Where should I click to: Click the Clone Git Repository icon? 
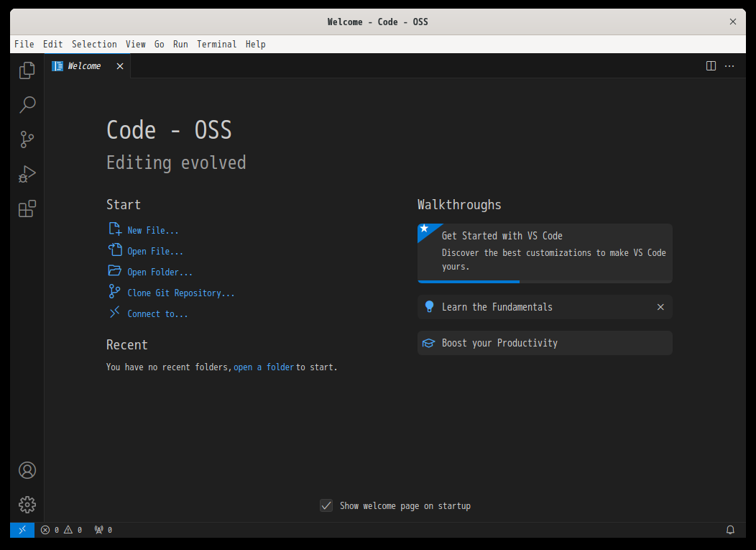(x=115, y=291)
